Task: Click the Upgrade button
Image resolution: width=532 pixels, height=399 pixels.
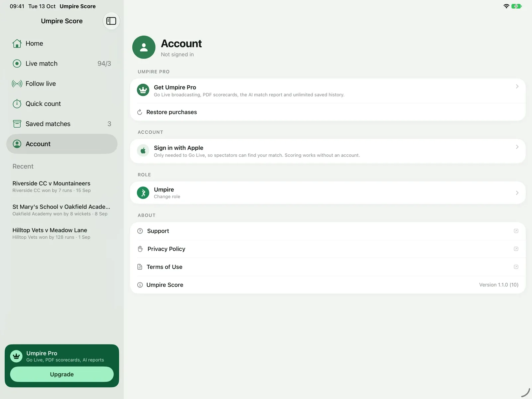Action: (62, 374)
